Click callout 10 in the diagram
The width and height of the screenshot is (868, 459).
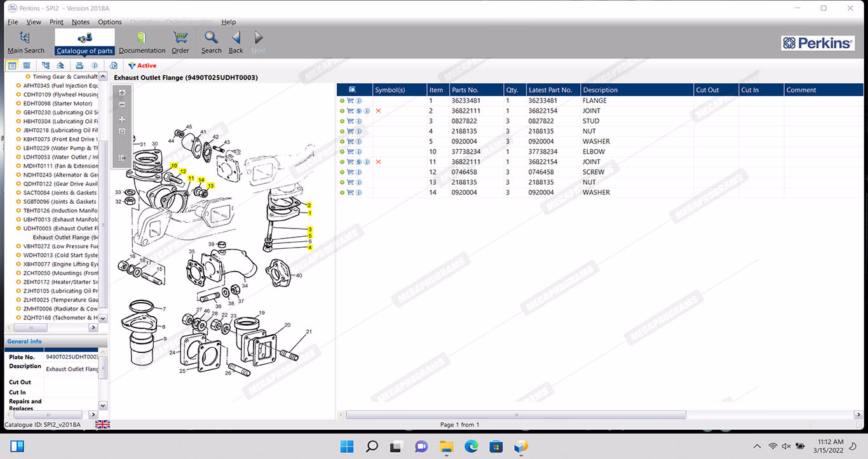click(173, 166)
